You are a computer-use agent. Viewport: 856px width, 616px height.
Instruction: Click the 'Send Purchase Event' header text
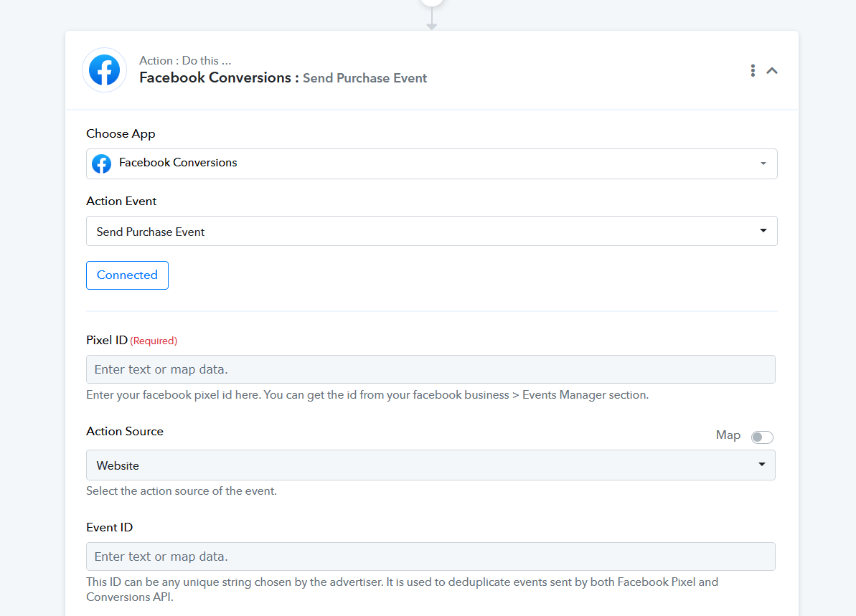click(x=364, y=78)
